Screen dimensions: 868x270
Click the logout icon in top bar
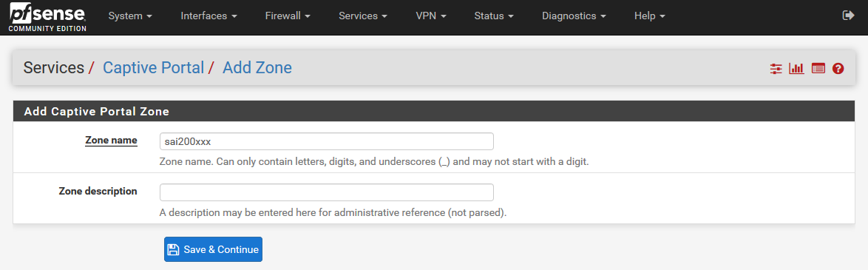848,16
